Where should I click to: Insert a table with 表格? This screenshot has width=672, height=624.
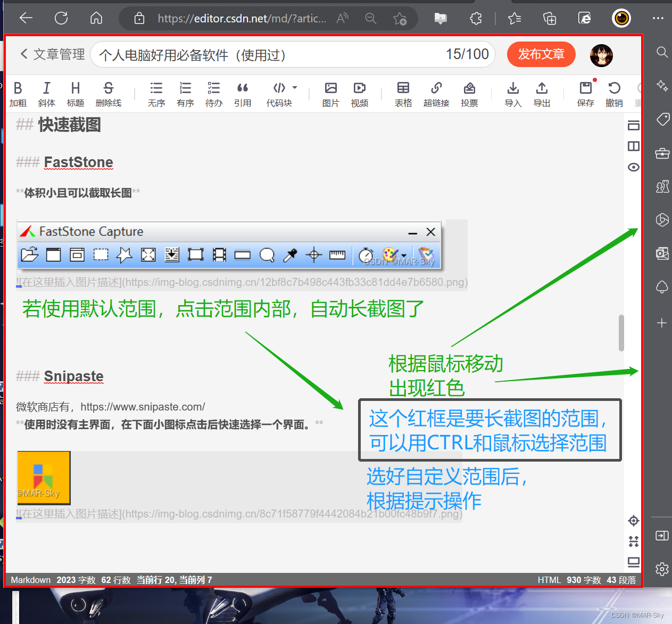403,94
